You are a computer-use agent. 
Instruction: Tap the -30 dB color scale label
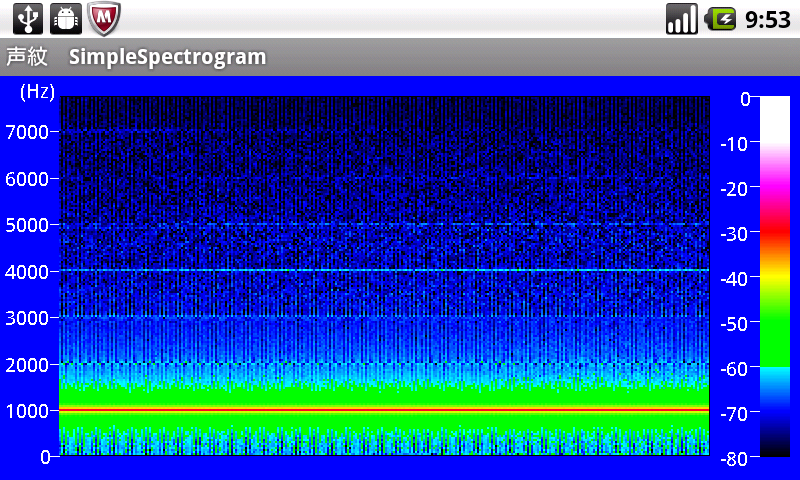734,234
